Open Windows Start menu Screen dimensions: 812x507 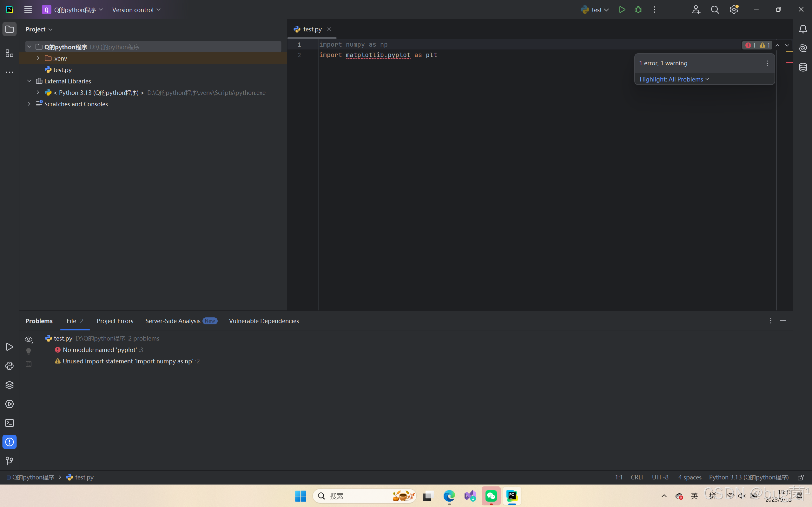(x=300, y=496)
